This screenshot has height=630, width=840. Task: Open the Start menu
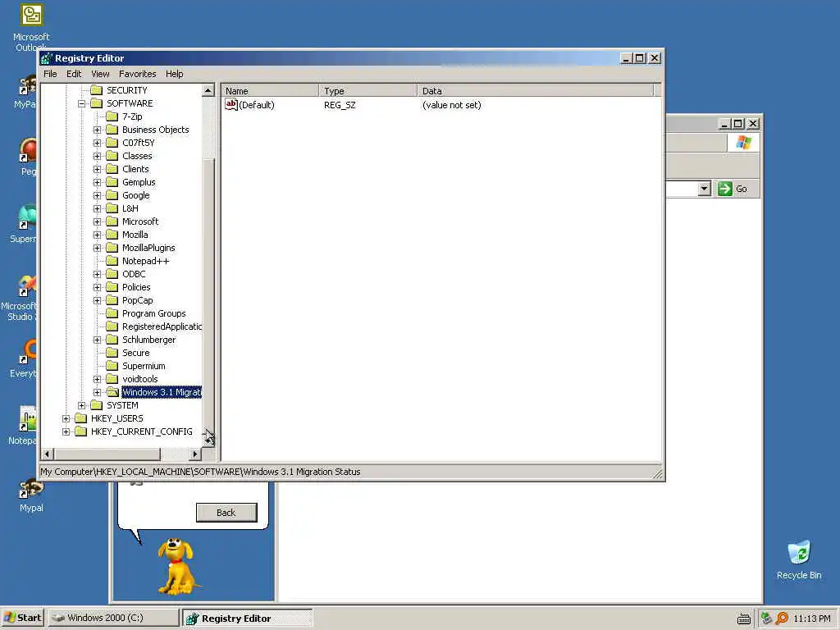click(22, 618)
